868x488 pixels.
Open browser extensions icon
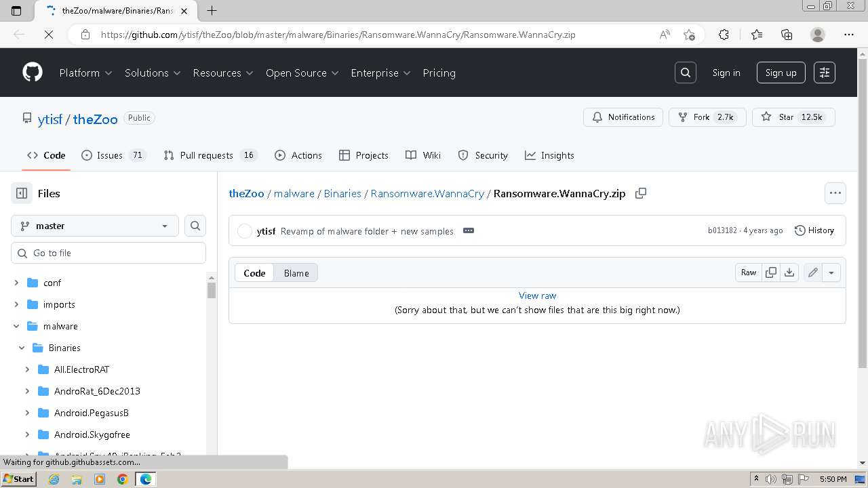pos(724,35)
